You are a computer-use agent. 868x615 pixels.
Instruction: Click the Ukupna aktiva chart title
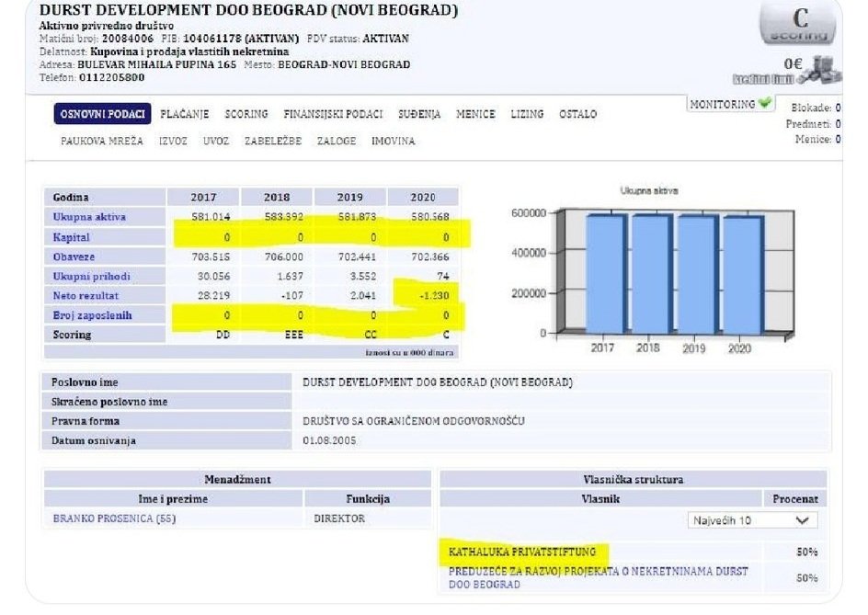click(649, 191)
